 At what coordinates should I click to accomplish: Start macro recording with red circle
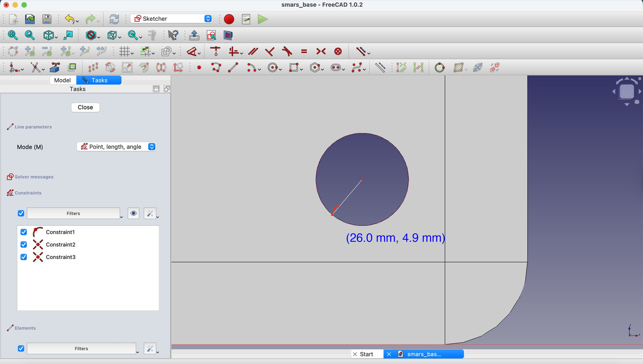pos(229,19)
